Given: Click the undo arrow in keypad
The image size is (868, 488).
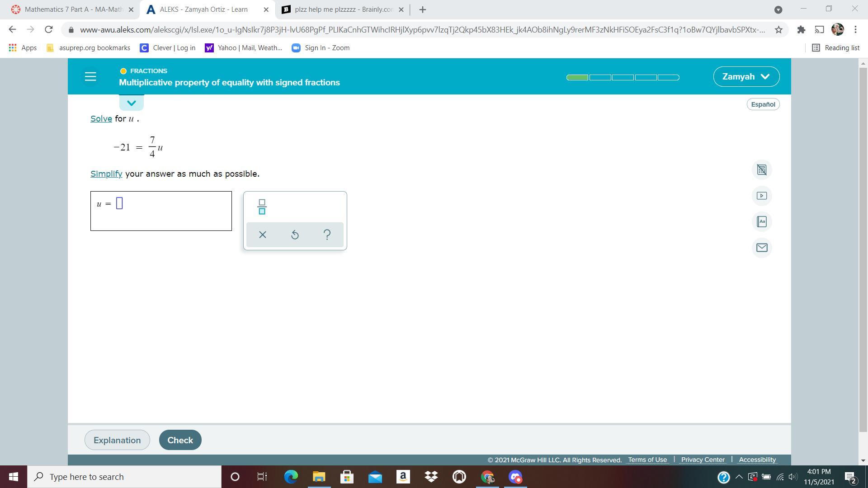Looking at the screenshot, I should point(295,235).
